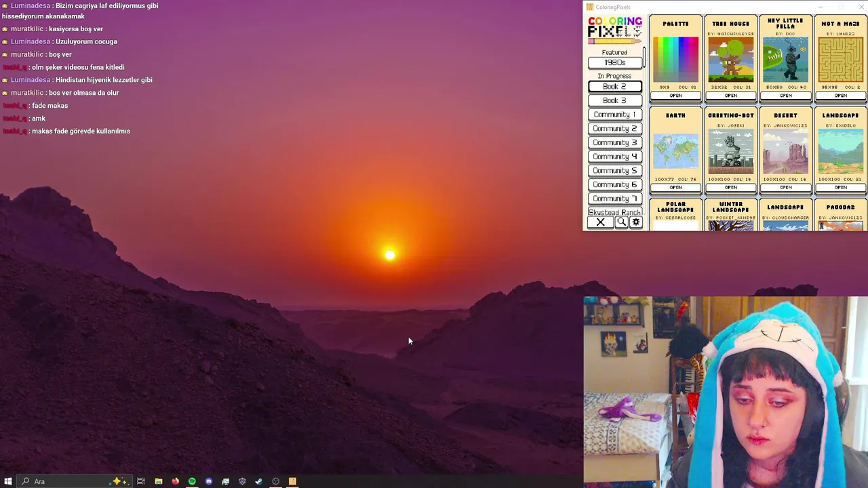Click 'By: Cloudcharger' author text
This screenshot has width=868, height=488.
[785, 218]
